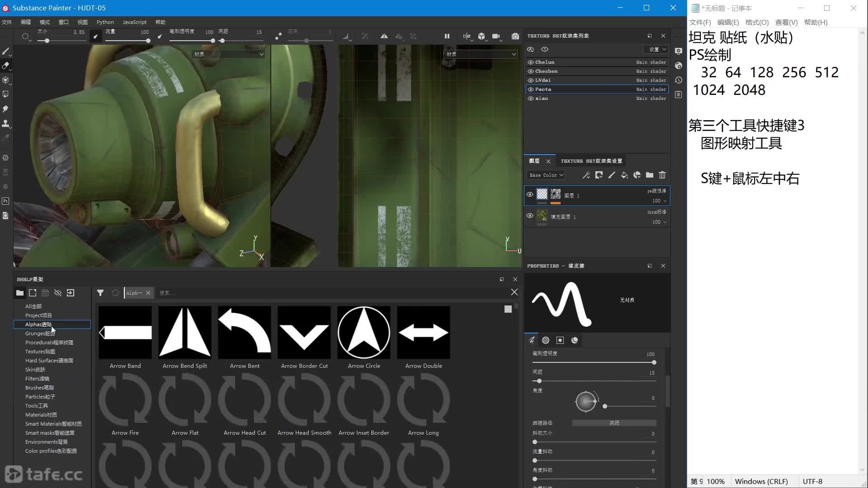The height and width of the screenshot is (488, 868).
Task: Hide the Chelun texture set
Action: [x=531, y=62]
